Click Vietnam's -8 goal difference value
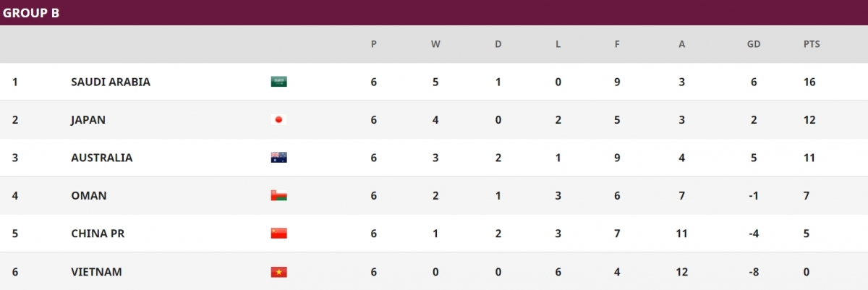 pos(753,272)
